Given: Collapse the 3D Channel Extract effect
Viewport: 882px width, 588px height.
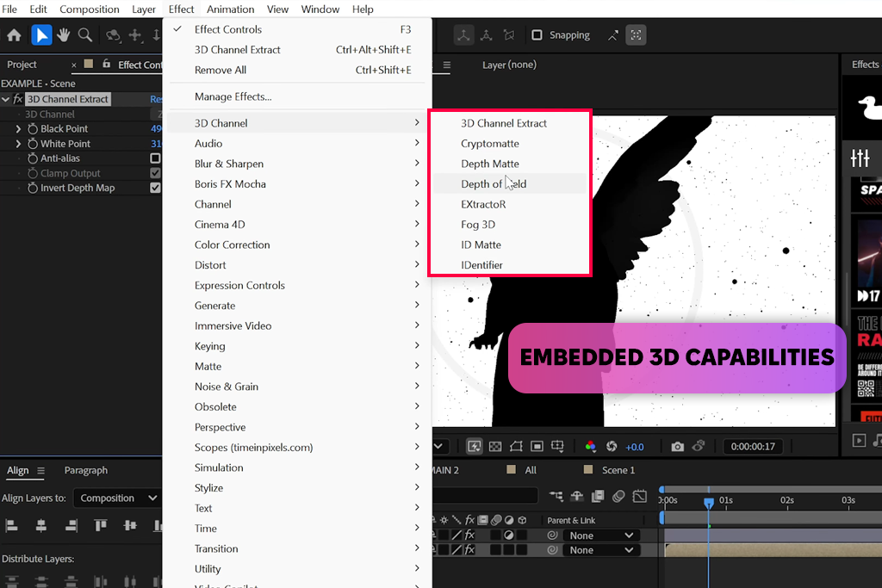Looking at the screenshot, I should pyautogui.click(x=6, y=99).
